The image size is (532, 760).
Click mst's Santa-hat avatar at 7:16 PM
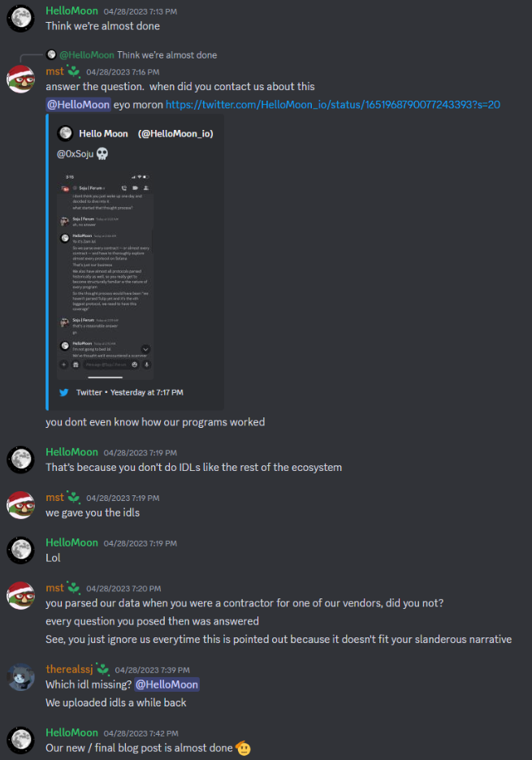(x=20, y=79)
